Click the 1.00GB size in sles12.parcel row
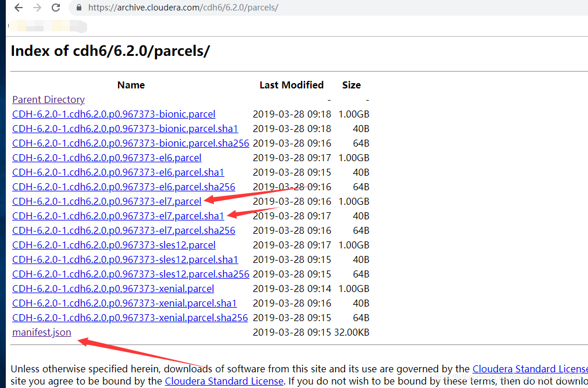588x388 pixels. [354, 245]
